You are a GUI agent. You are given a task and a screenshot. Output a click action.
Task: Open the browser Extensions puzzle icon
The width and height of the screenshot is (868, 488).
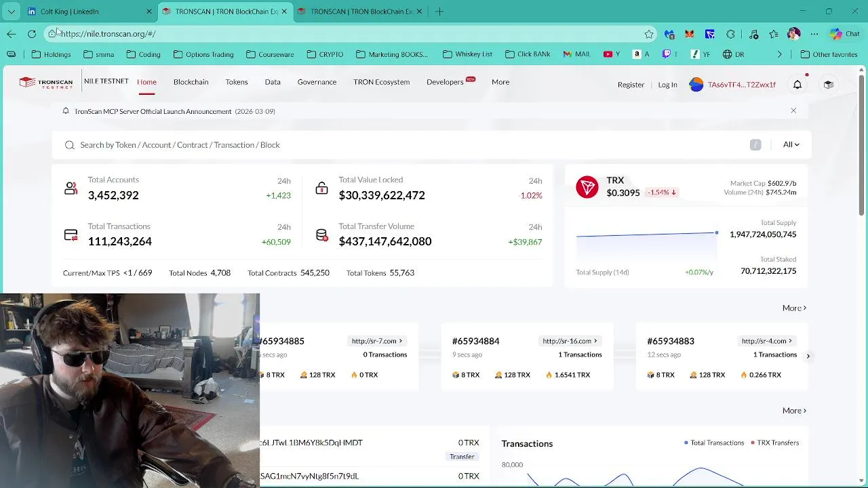[730, 34]
